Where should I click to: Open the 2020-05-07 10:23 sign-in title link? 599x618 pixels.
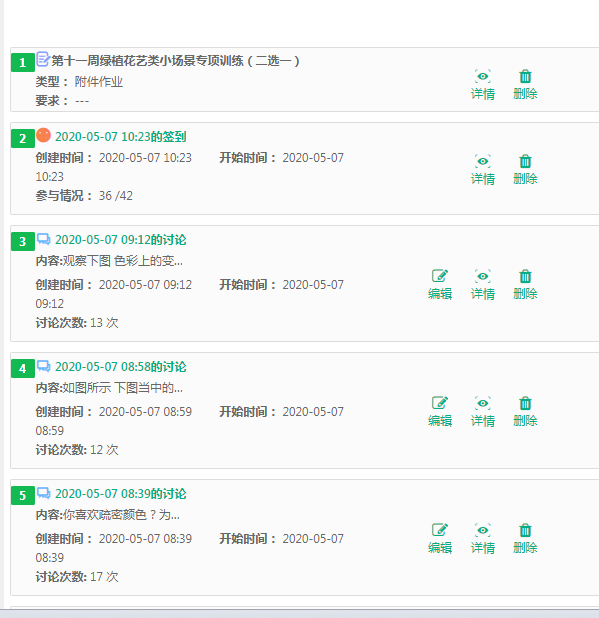tap(121, 137)
